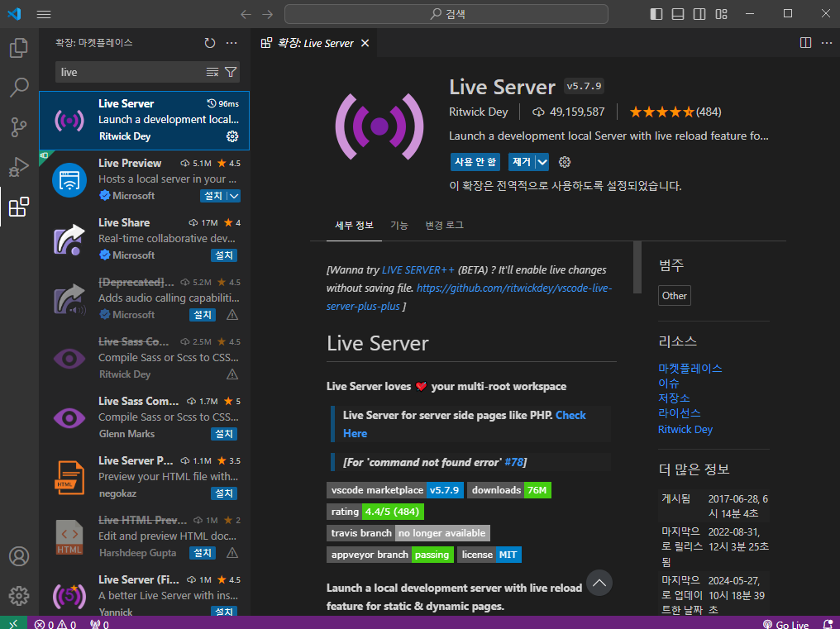Click the details page vertical scrollbar

tap(637, 267)
